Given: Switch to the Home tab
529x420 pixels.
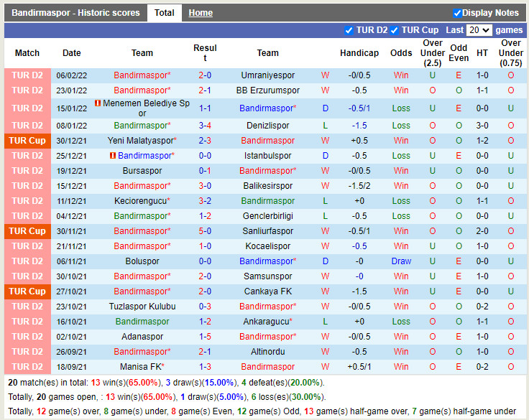Looking at the screenshot, I should [201, 13].
